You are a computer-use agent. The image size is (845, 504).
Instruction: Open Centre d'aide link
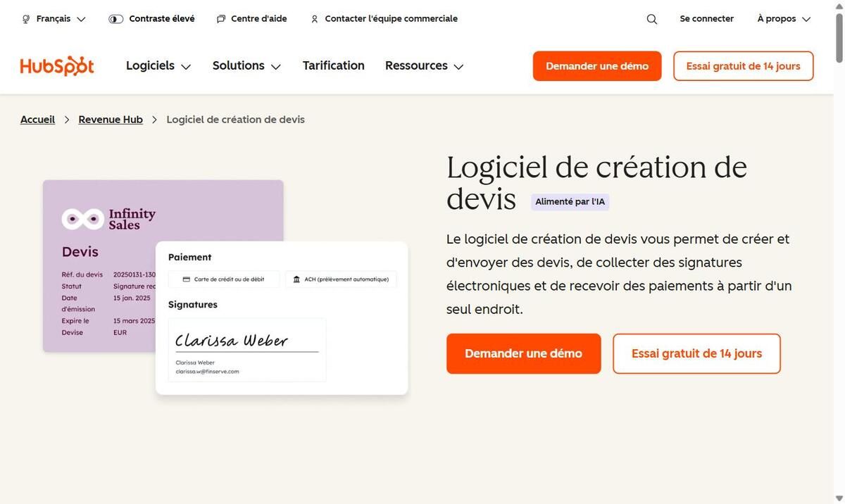(251, 19)
